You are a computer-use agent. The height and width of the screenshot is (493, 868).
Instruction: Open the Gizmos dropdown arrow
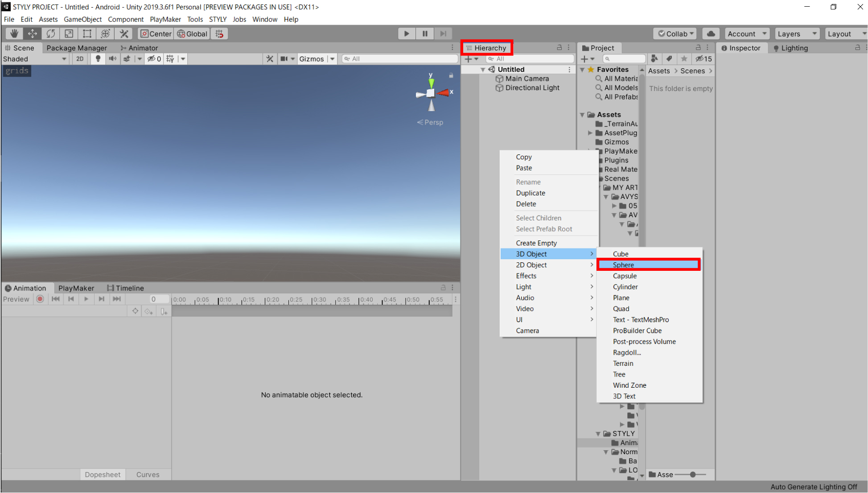pyautogui.click(x=332, y=58)
